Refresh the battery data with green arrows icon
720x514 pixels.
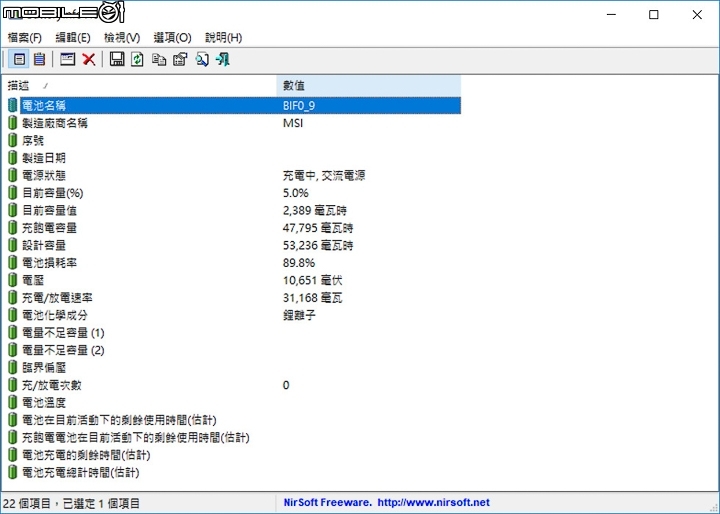point(137,59)
